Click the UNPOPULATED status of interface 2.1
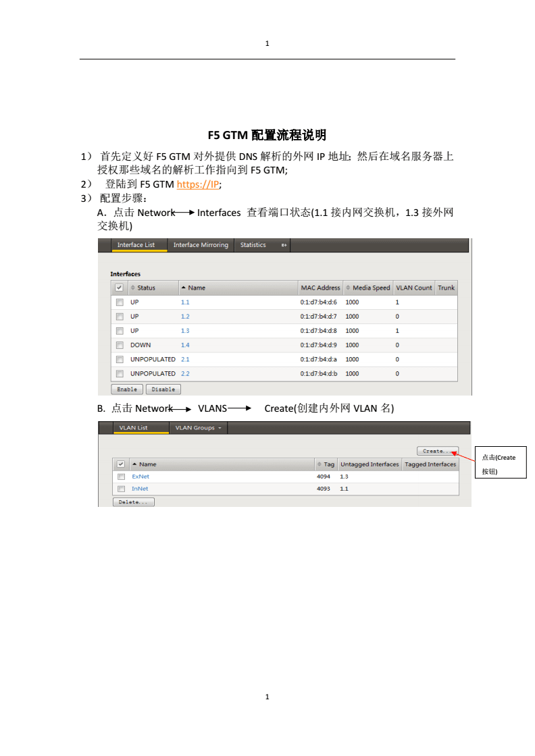This screenshot has height=756, width=535. pyautogui.click(x=153, y=360)
